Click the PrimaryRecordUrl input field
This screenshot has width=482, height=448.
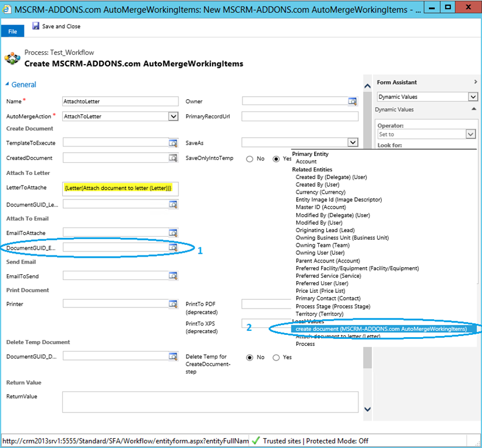tap(300, 116)
